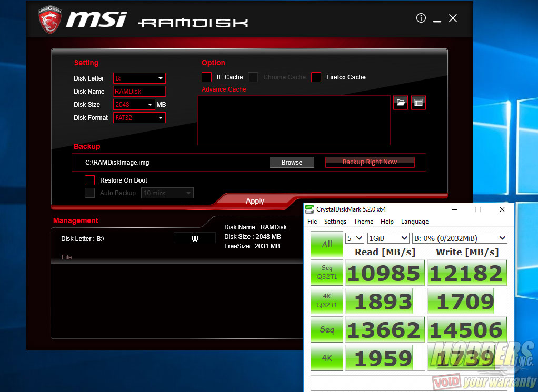Viewport: 538px width, 392px height.
Task: Enable Restore On Boot
Action: [90, 180]
